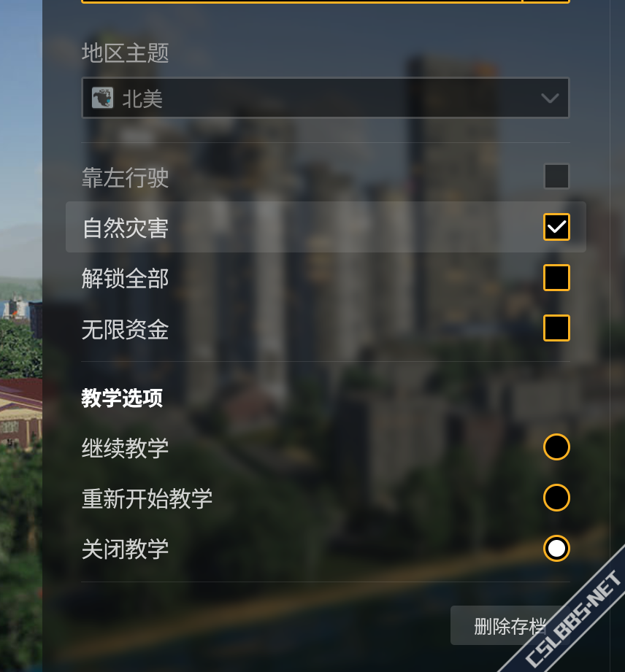Click the 教学选项 section heading
This screenshot has width=625, height=672.
click(x=122, y=398)
